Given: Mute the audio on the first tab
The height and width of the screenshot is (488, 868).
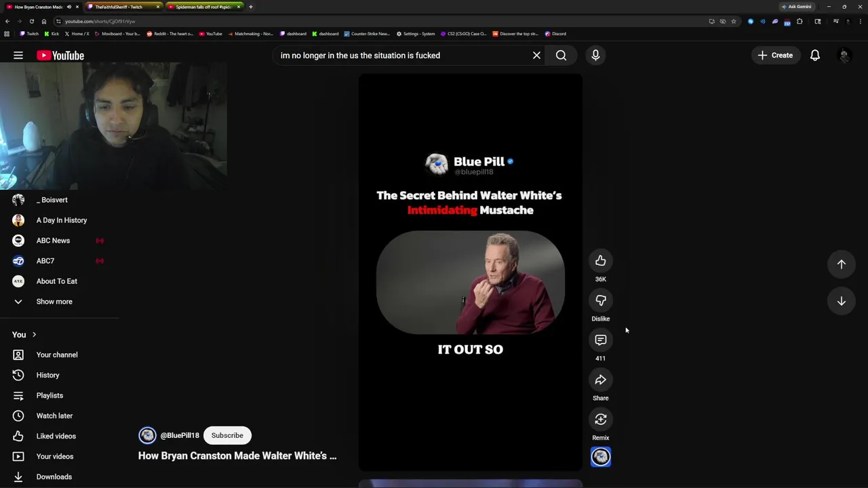Looking at the screenshot, I should [68, 7].
